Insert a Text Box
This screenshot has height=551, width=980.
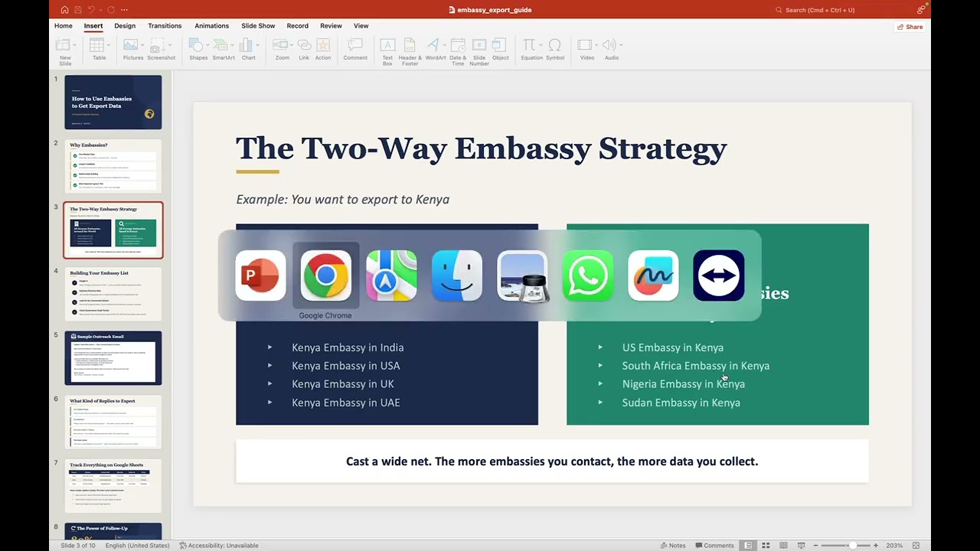click(x=387, y=51)
